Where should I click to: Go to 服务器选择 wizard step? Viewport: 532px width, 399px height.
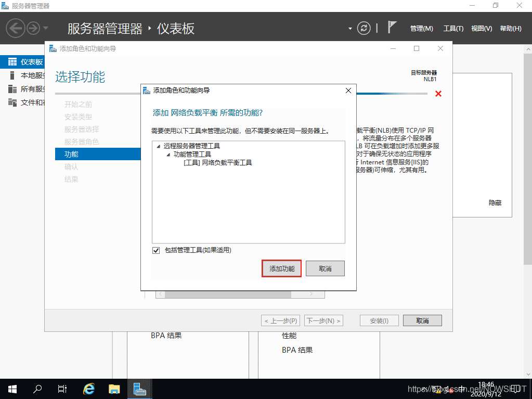(82, 130)
